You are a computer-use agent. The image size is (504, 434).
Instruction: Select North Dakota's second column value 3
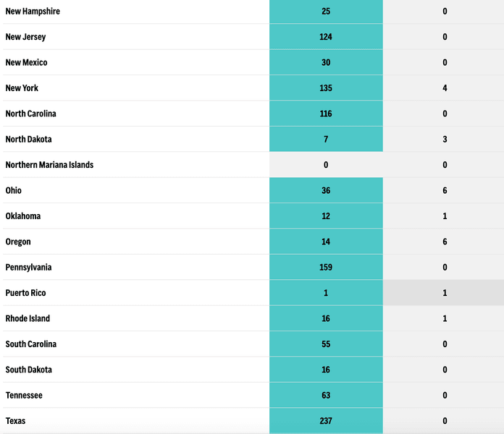[x=445, y=140]
